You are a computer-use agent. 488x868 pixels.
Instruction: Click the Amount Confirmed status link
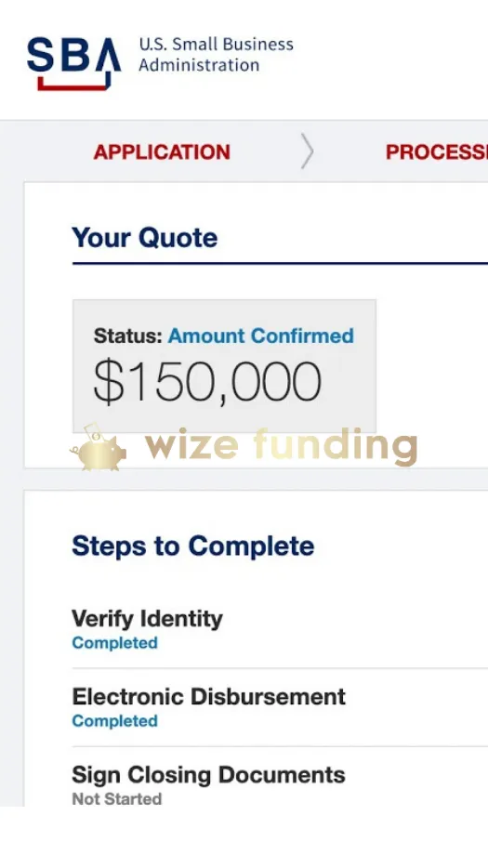tap(261, 335)
